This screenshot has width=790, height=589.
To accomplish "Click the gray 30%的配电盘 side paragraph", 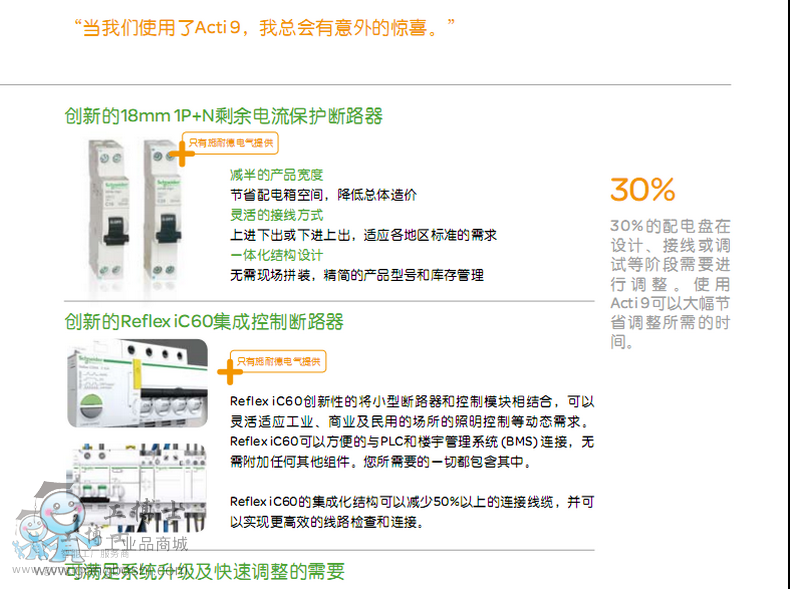I will point(670,284).
